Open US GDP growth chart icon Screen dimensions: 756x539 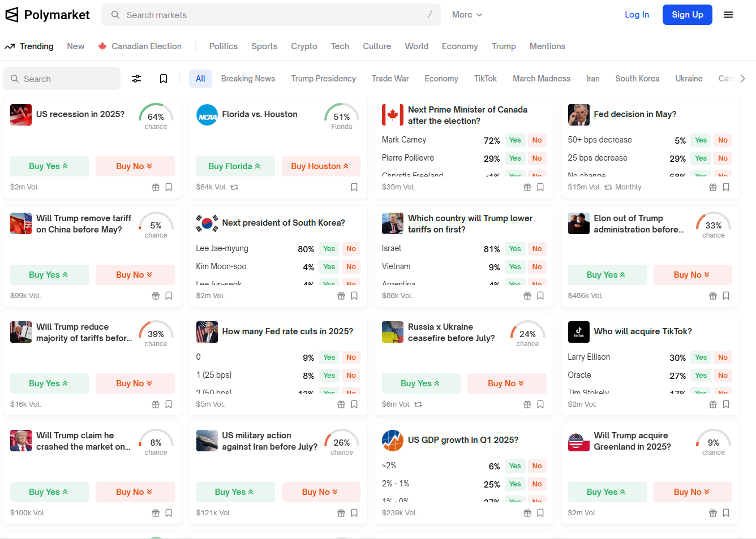tap(393, 441)
